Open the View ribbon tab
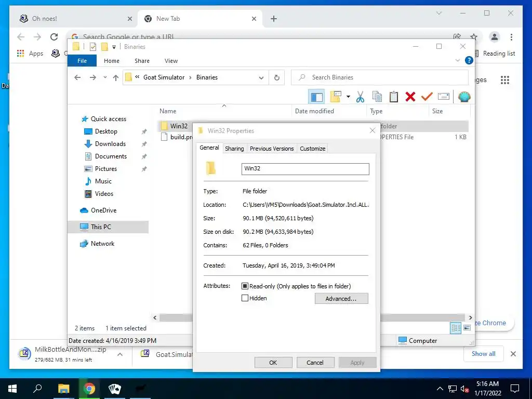 (x=171, y=61)
